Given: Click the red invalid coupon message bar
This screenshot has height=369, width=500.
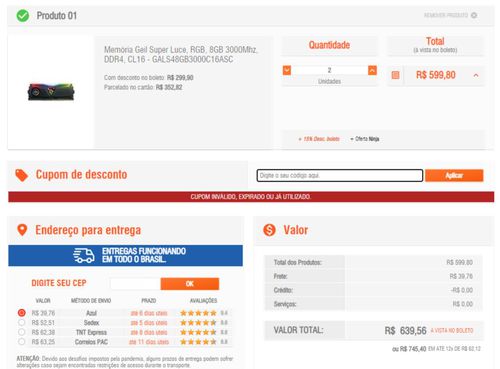Looking at the screenshot, I should [x=251, y=197].
